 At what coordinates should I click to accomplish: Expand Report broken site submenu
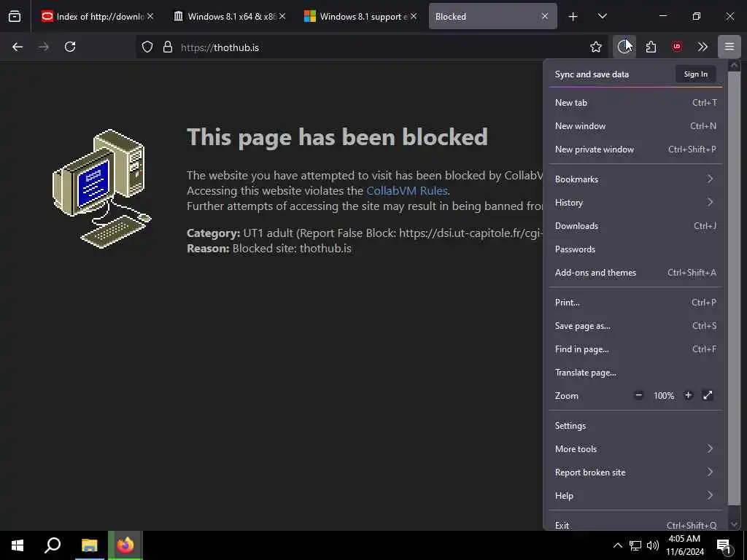(635, 472)
